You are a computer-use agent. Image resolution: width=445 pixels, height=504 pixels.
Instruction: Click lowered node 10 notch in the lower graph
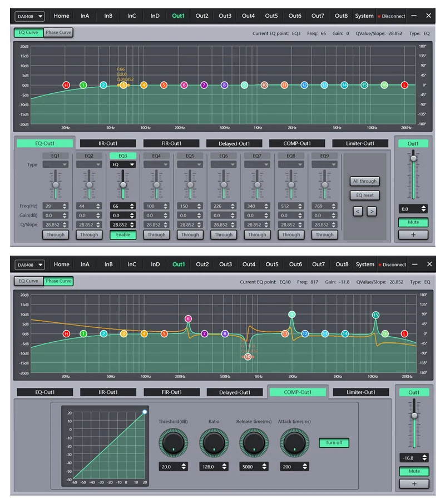coord(248,356)
